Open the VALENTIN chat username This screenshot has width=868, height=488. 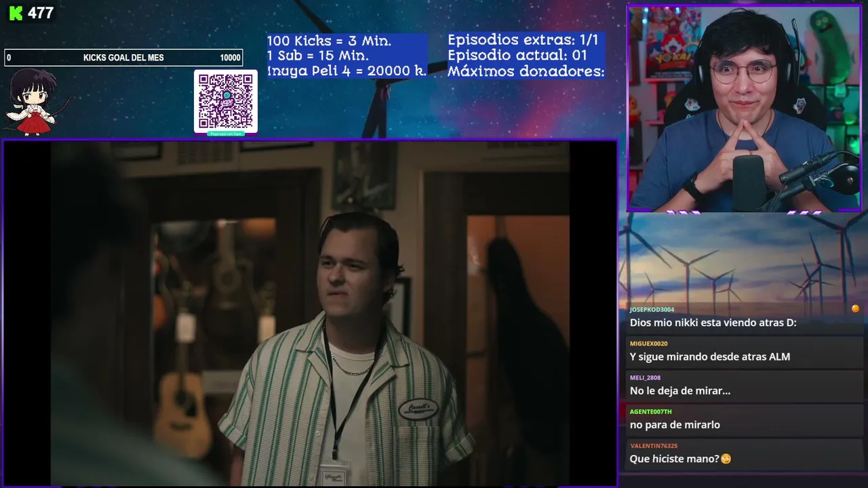pyautogui.click(x=653, y=445)
